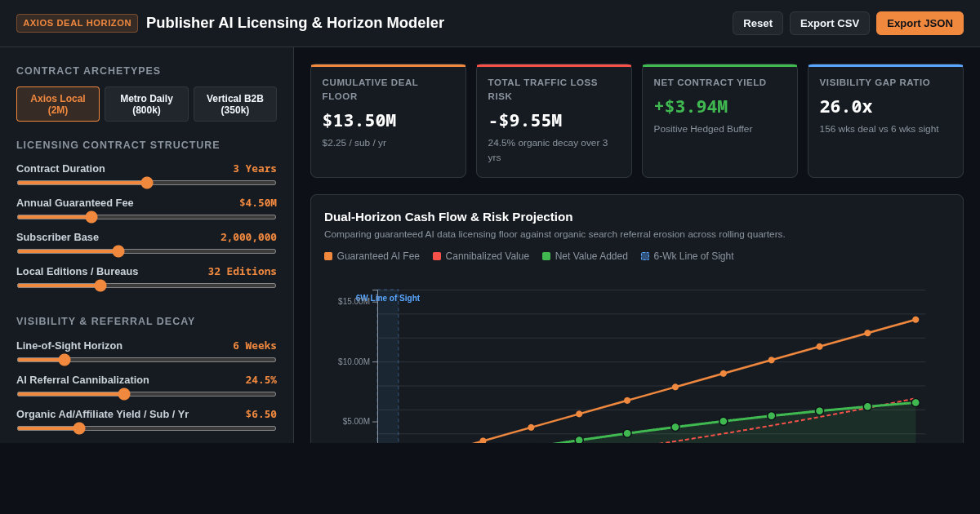
Task: Click the Cumulative Deal Floor card
Action: [388, 121]
